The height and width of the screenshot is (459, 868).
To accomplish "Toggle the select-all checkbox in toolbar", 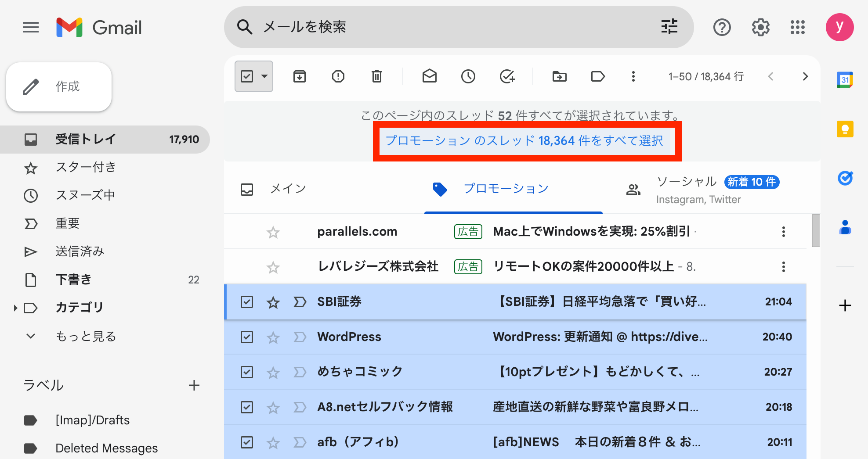I will [247, 76].
